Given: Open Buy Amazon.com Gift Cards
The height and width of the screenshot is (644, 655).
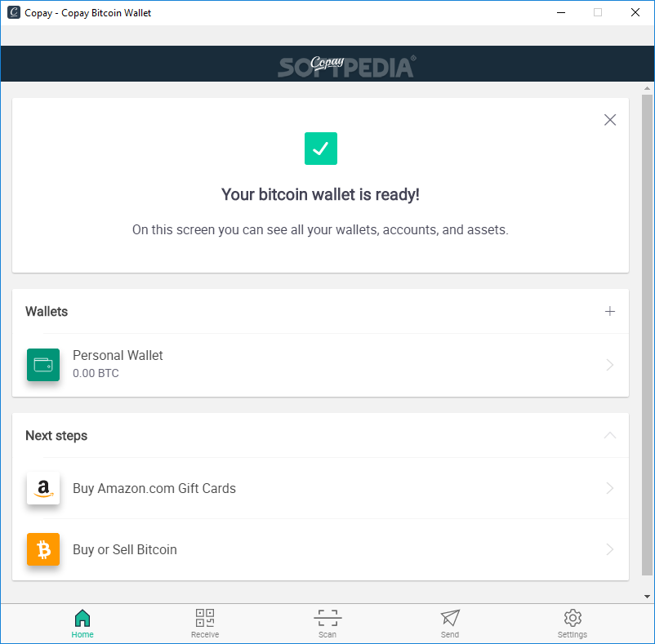Looking at the screenshot, I should pyautogui.click(x=320, y=488).
